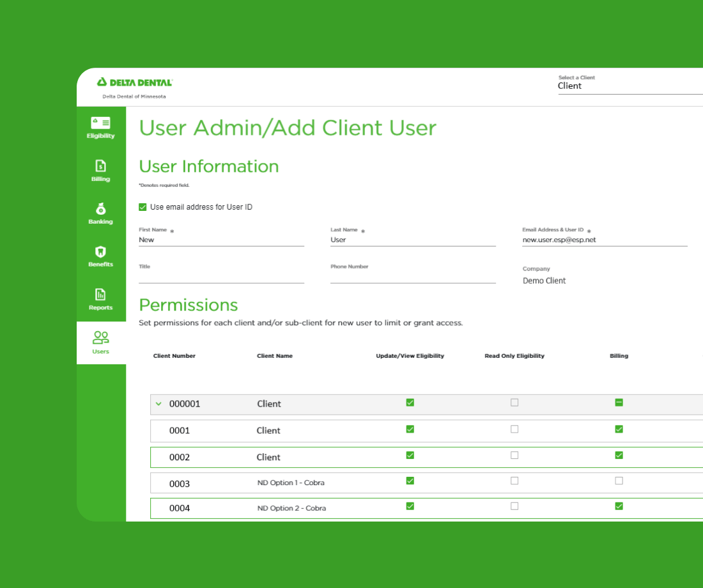
Task: Toggle Read Only Eligibility for sub-client 0002
Action: point(514,455)
